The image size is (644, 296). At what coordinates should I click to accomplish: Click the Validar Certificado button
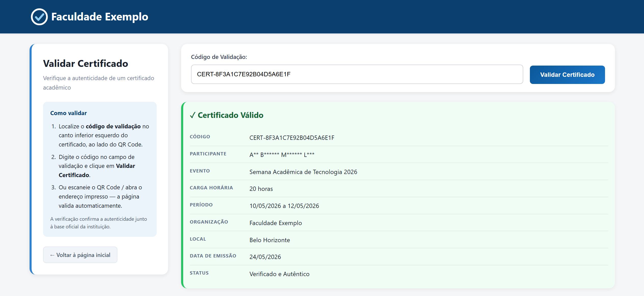(x=567, y=75)
